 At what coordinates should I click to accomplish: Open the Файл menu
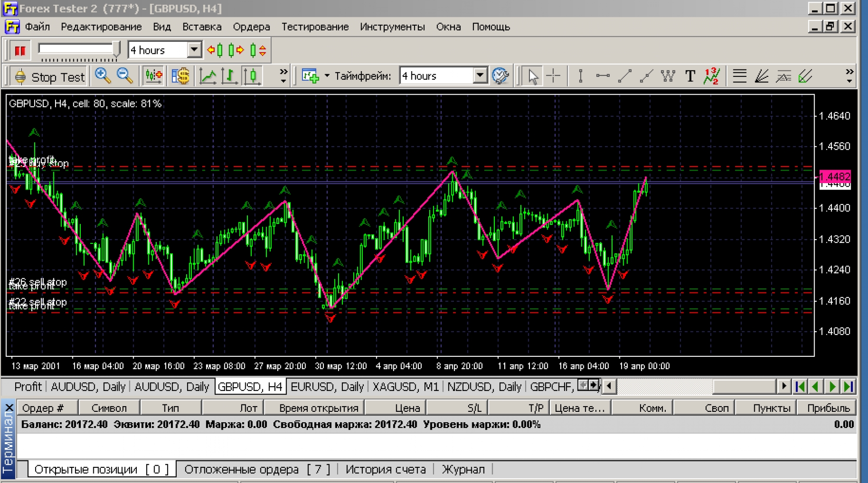37,27
